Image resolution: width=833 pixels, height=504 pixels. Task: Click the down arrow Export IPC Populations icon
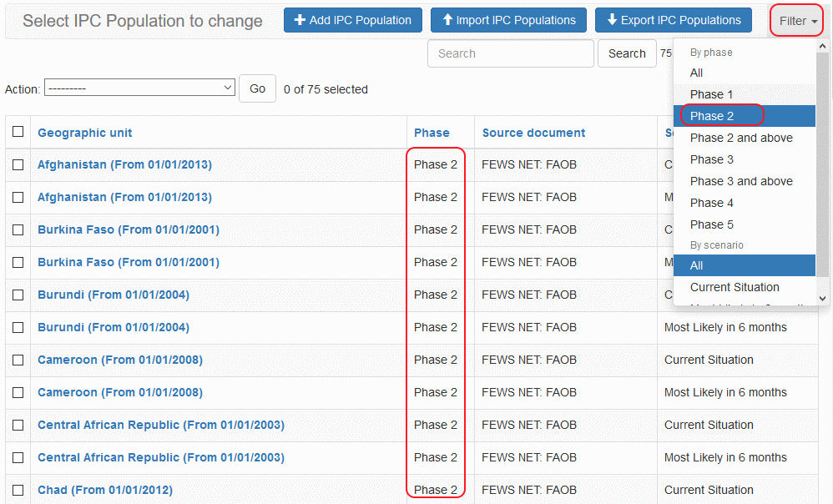click(x=612, y=20)
